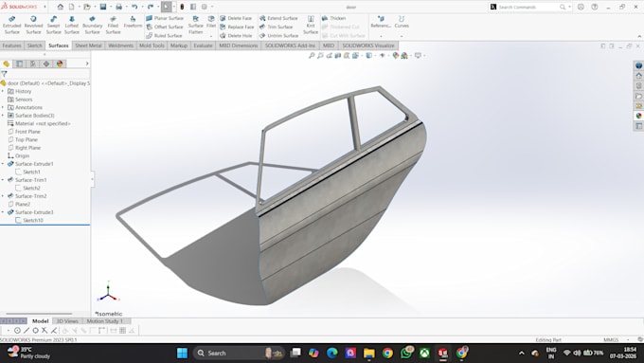Open the Sheet Metal tab
The height and width of the screenshot is (363, 644).
tap(88, 45)
